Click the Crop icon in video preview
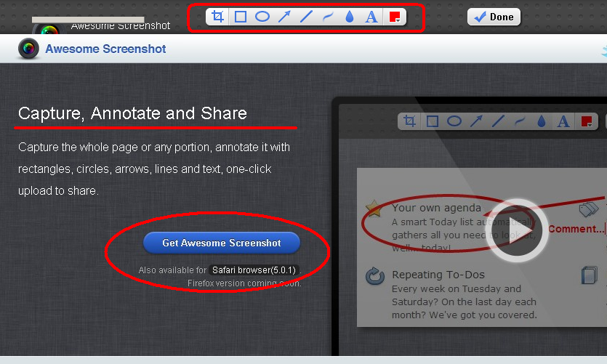This screenshot has height=364, width=607. tap(409, 121)
